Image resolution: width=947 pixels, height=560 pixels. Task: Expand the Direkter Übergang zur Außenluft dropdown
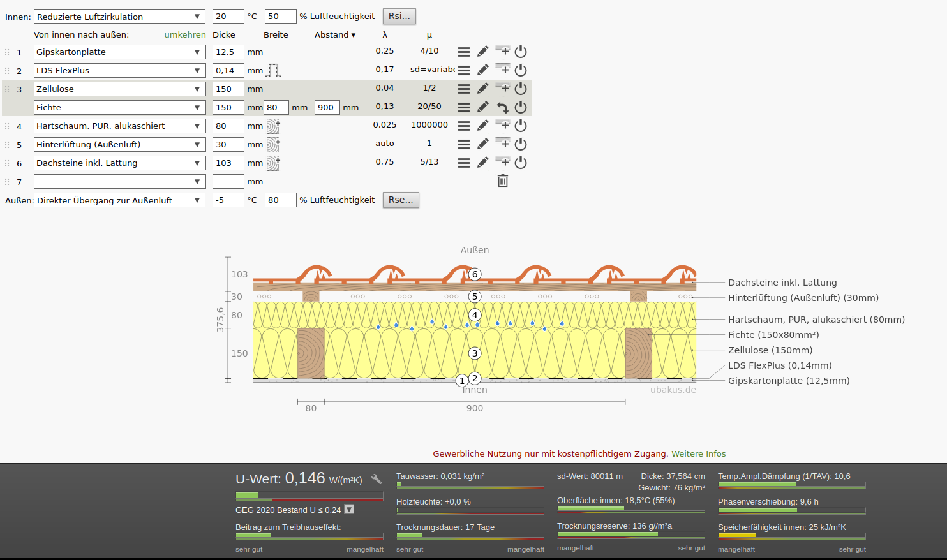(119, 200)
